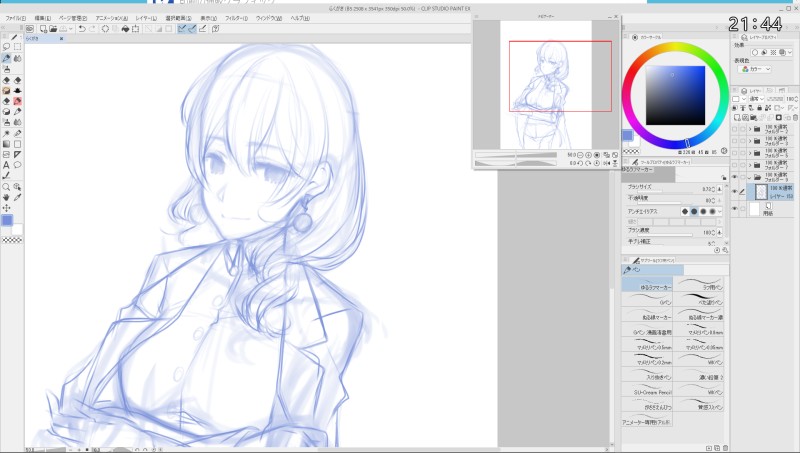Click Navigator rotate left icon
Screen dimensions: 800x453
click(580, 163)
